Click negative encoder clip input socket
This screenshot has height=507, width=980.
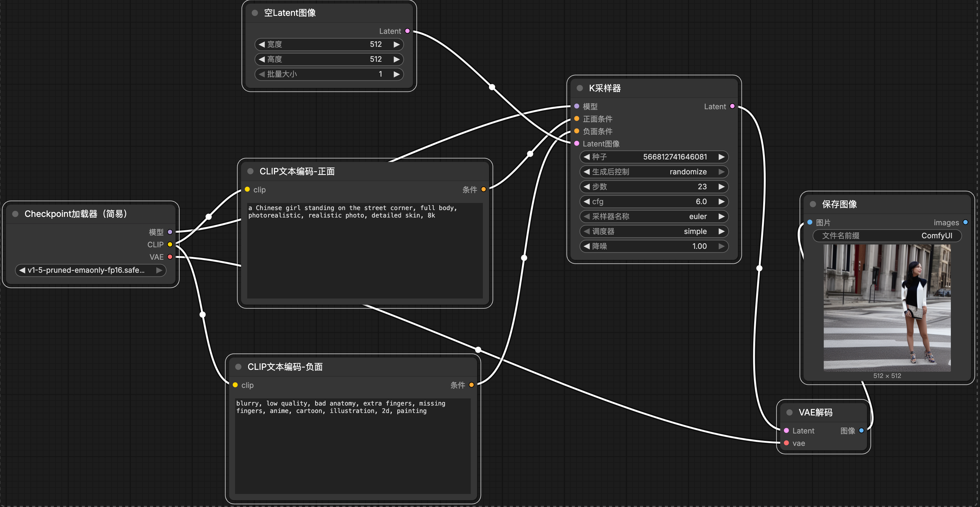tap(235, 385)
